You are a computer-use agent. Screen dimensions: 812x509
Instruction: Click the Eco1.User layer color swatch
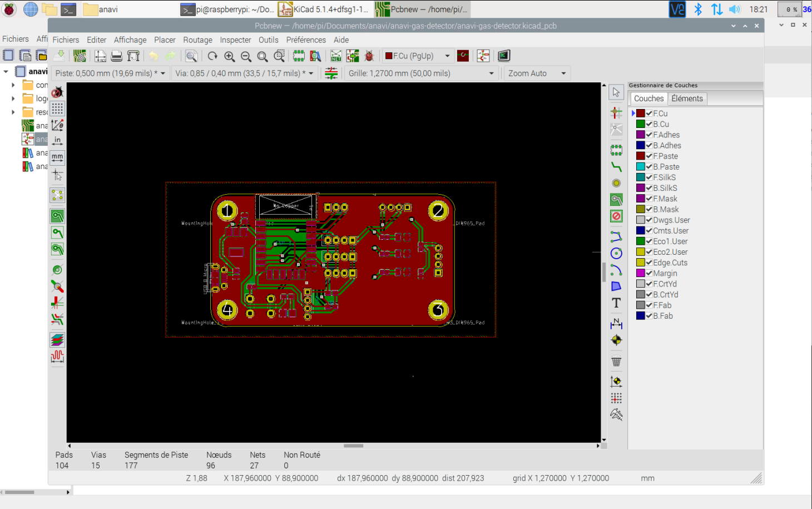click(641, 241)
